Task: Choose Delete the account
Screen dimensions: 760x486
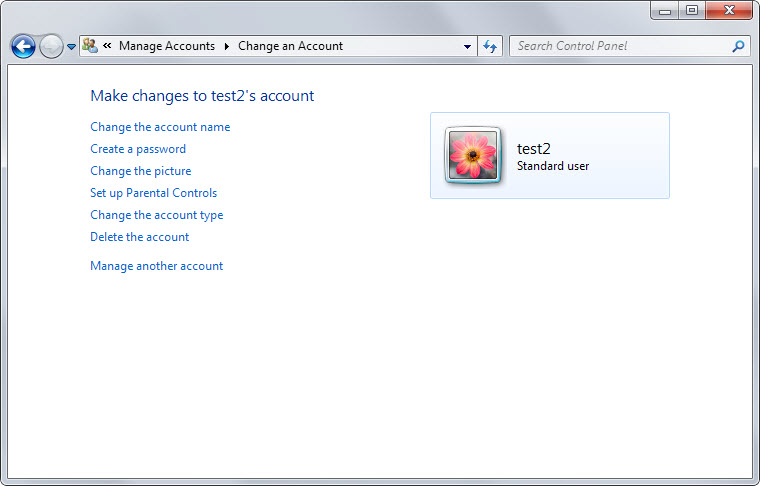Action: tap(140, 237)
